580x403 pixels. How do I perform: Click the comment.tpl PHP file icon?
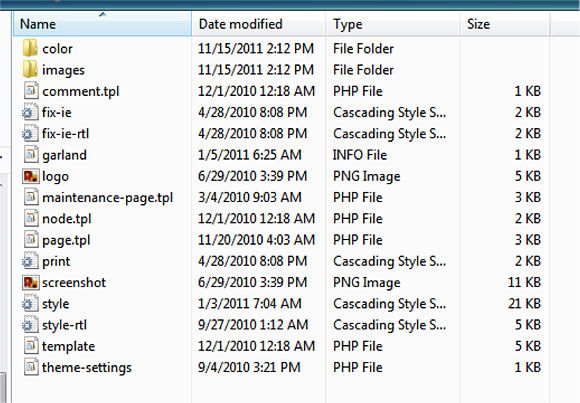[31, 91]
